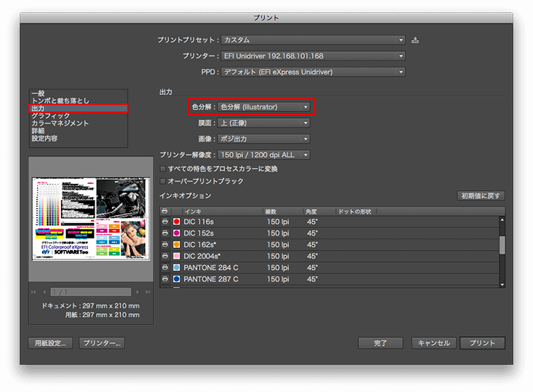Toggle printer icon for PANTONE 284 C
Screen dimensions: 533x392
tap(165, 268)
